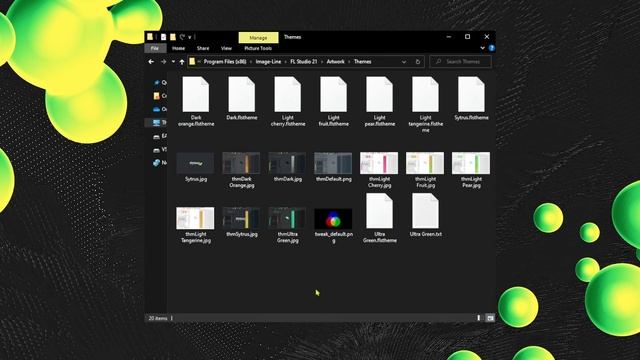Select the Light tangerine.flstheme file icon

(x=425, y=94)
